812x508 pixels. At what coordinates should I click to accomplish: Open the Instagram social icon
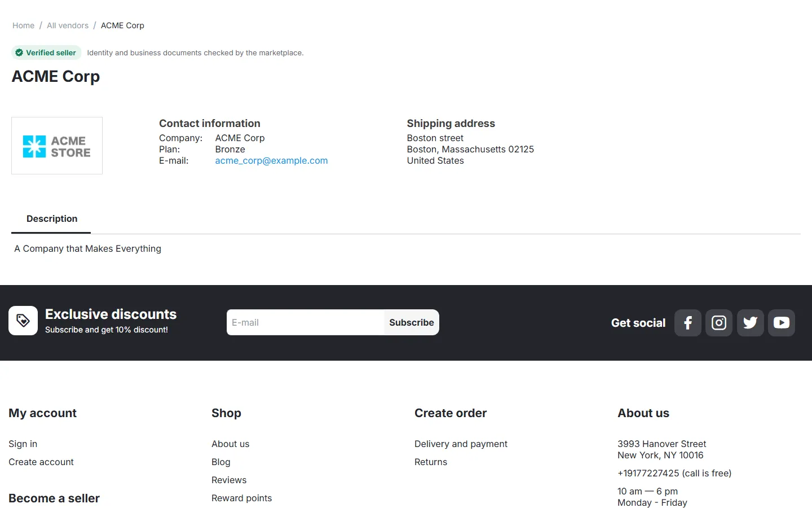click(719, 323)
